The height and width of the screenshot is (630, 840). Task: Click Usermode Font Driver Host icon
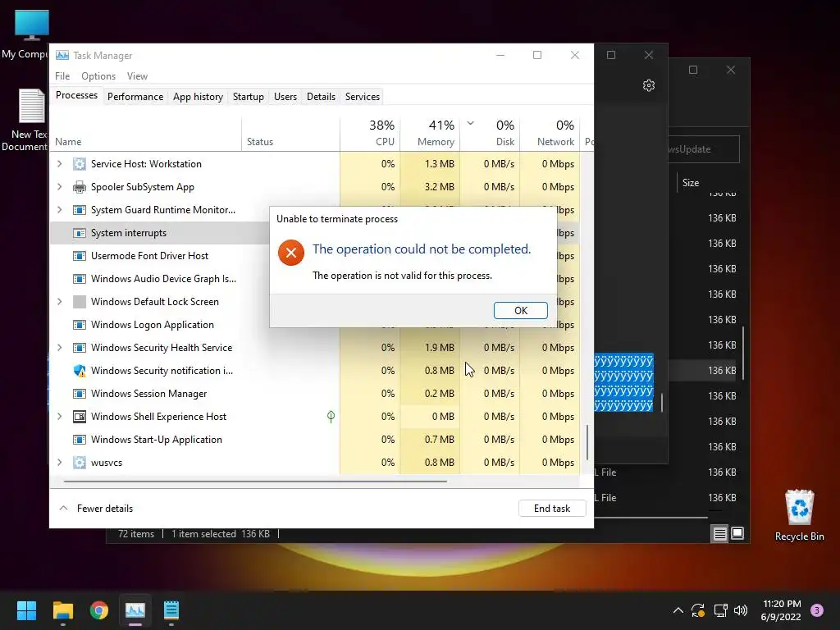click(x=80, y=256)
